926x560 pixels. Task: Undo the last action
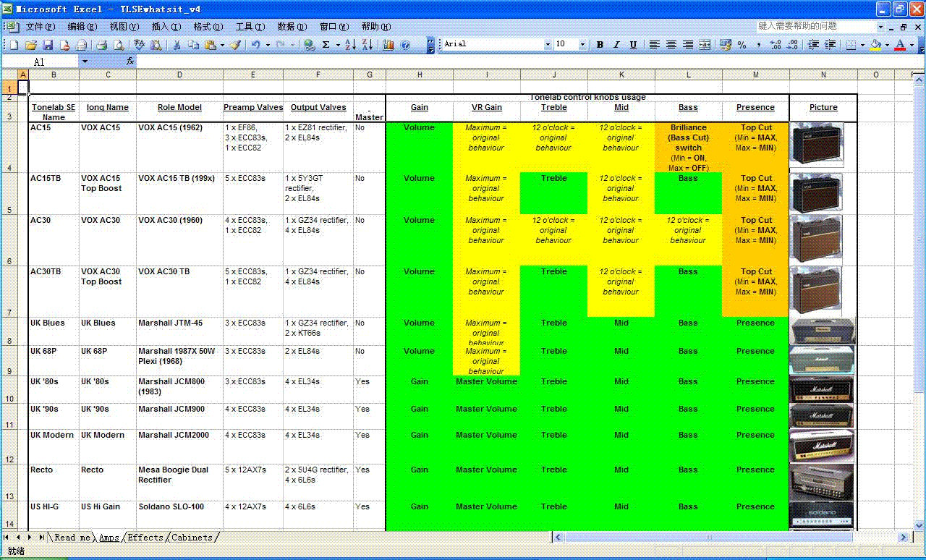[x=255, y=45]
